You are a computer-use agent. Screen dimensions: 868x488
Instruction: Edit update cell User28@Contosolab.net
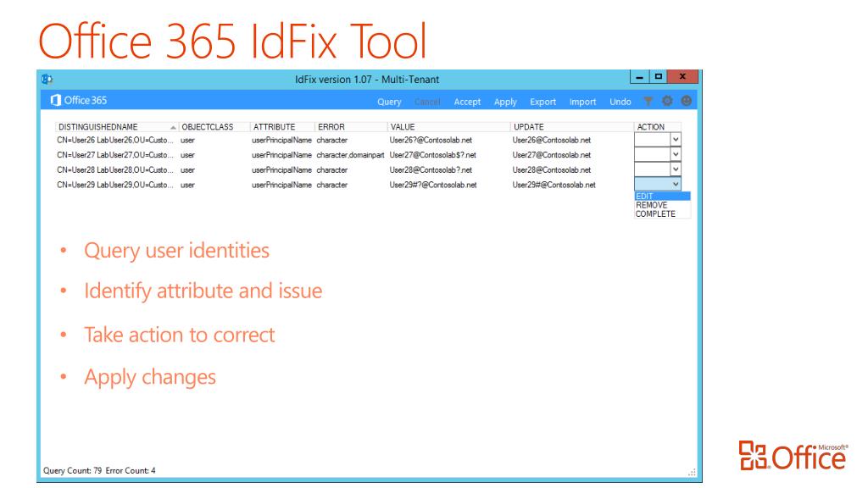(552, 169)
